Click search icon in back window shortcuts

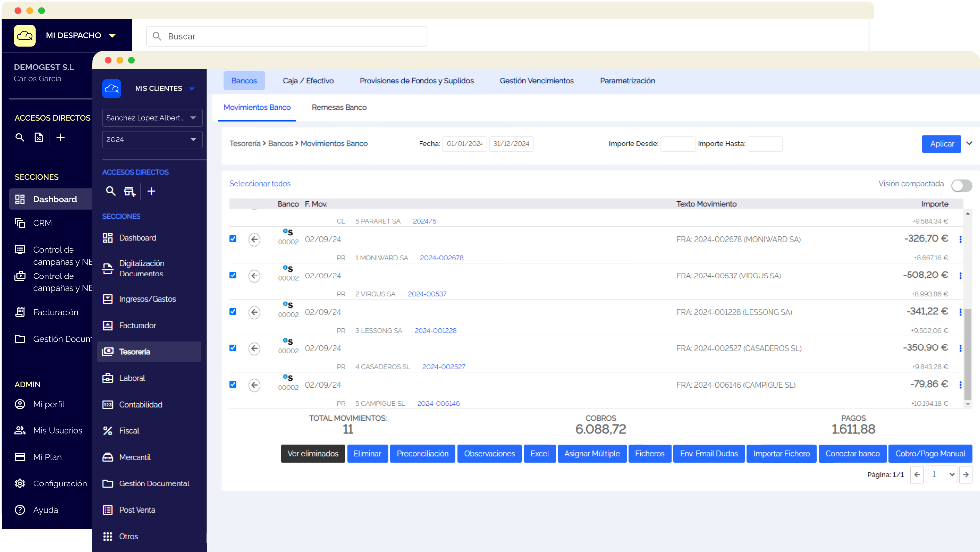20,138
